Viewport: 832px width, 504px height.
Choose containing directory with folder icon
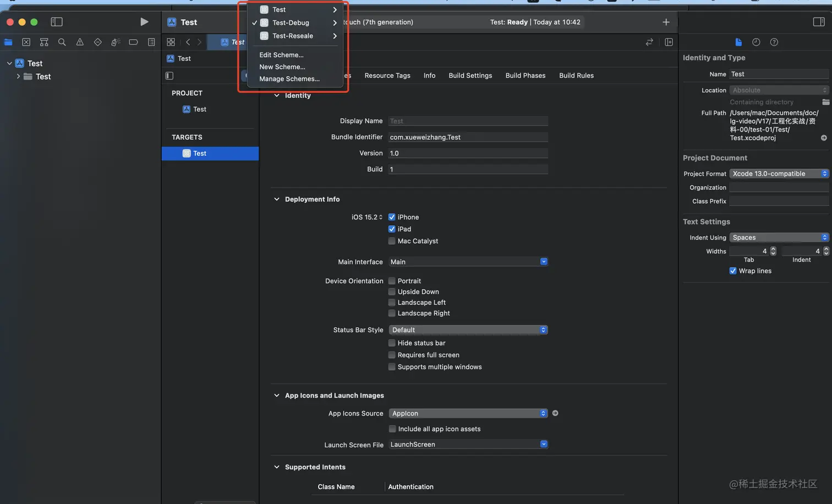(x=825, y=102)
